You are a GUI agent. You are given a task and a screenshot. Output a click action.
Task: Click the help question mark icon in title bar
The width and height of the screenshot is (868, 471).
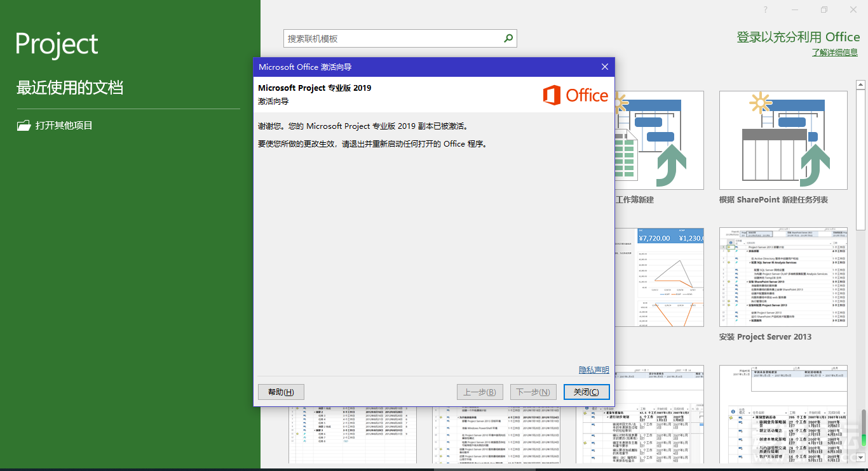click(766, 10)
